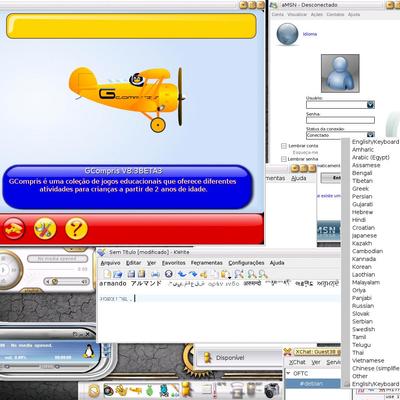Expand Status da conexão dropdown arrow
The image size is (400, 400).
(371, 135)
